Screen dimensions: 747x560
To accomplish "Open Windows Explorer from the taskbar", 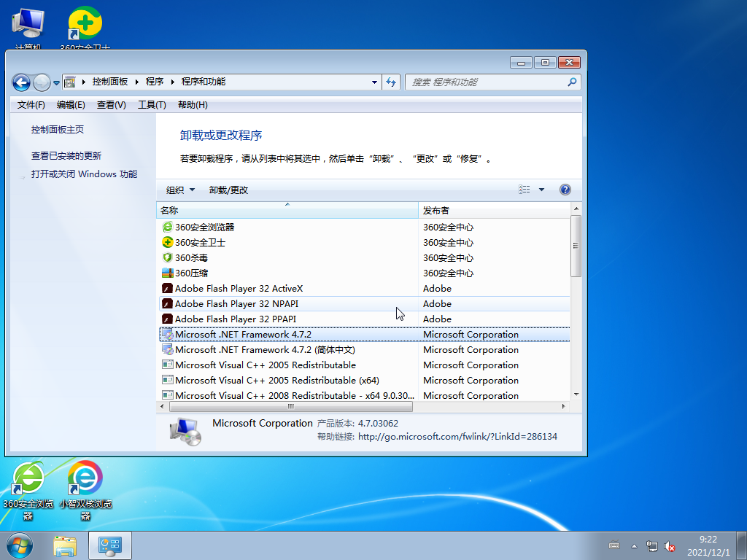I will [65, 545].
